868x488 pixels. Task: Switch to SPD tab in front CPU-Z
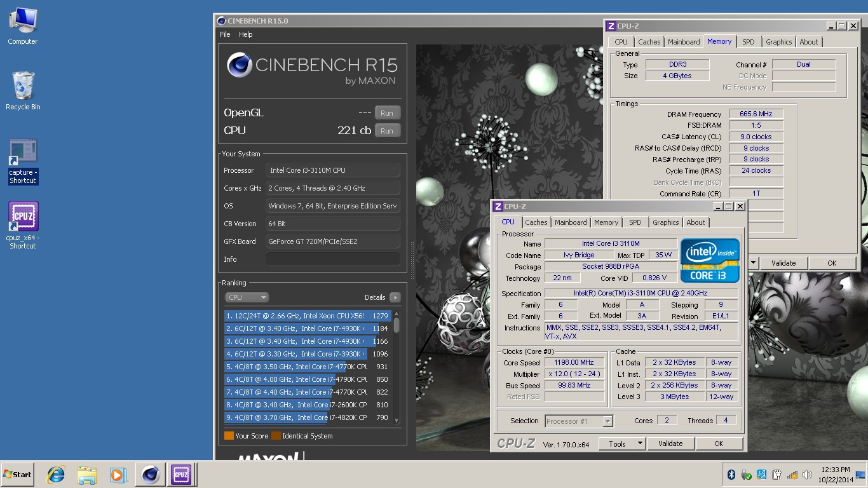point(635,222)
